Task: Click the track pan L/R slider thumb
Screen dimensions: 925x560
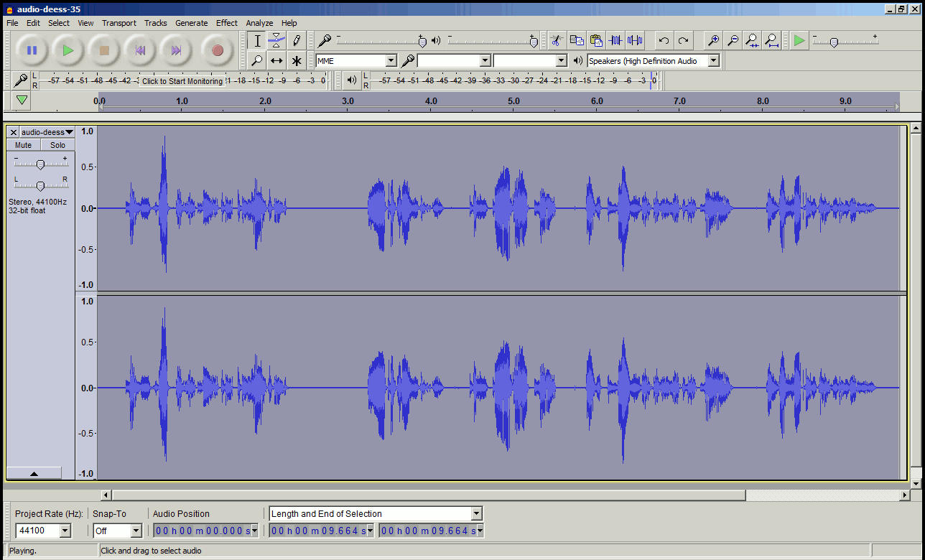Action: [x=40, y=186]
